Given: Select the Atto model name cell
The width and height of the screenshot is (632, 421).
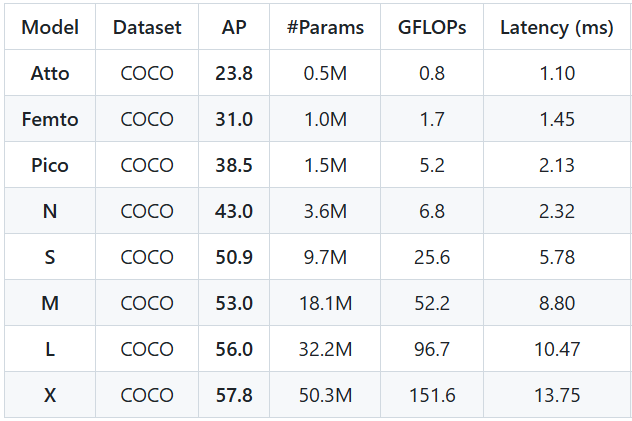Looking at the screenshot, I should pyautogui.click(x=50, y=73).
